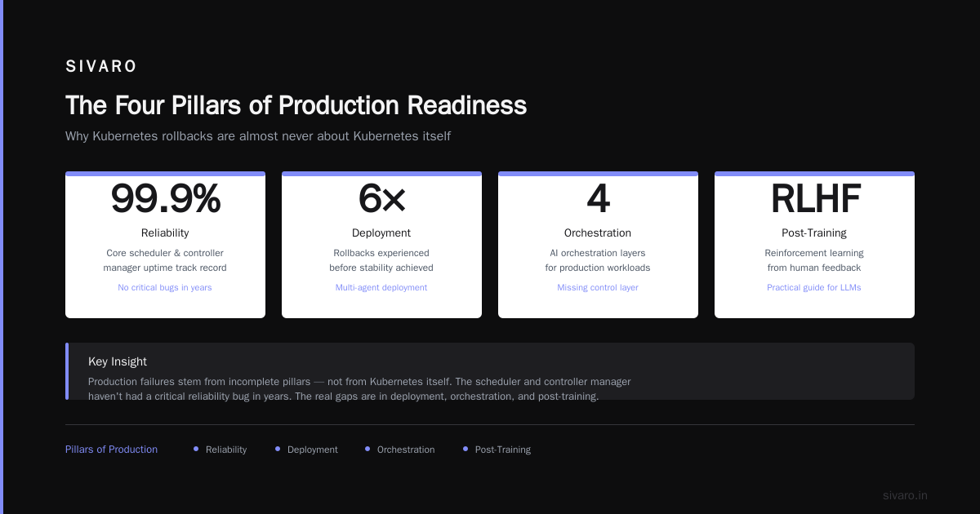Click the bullet dot beside footer Post-Training
Screen dimensions: 980x514
[465, 449]
